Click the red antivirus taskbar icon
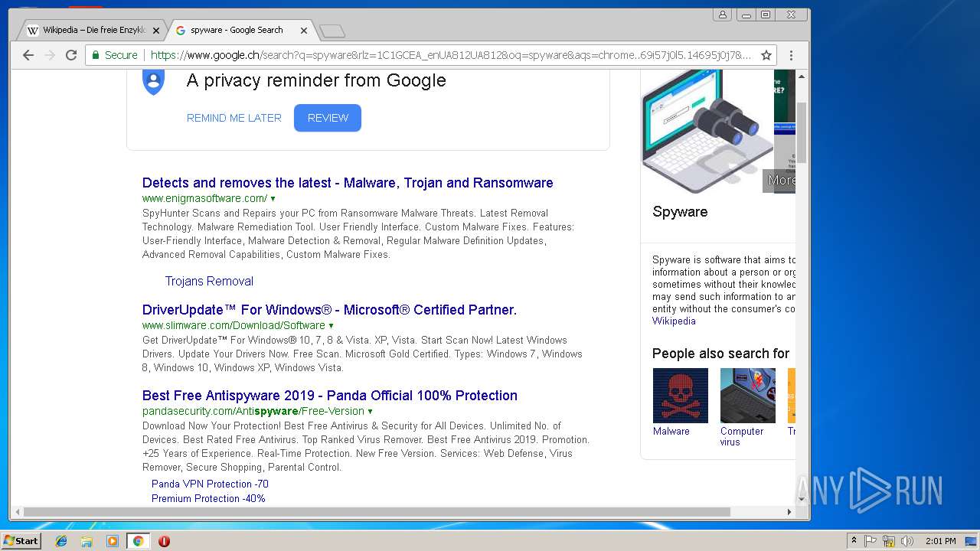The width and height of the screenshot is (980, 551). pos(164,541)
